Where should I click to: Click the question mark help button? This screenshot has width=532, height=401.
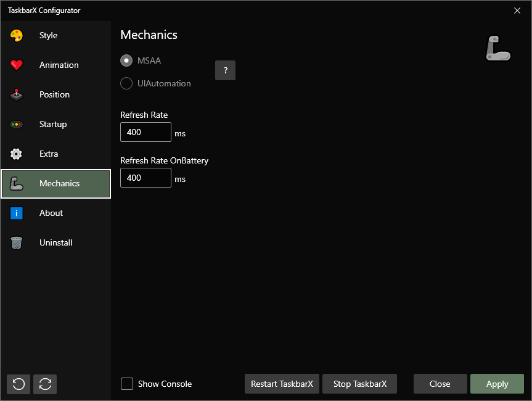click(x=225, y=70)
